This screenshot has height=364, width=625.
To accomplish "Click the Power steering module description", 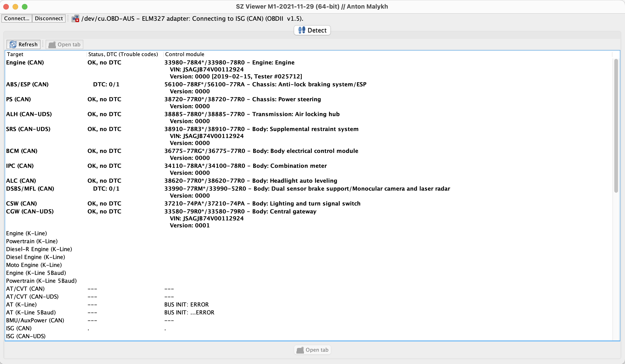I will [242, 99].
